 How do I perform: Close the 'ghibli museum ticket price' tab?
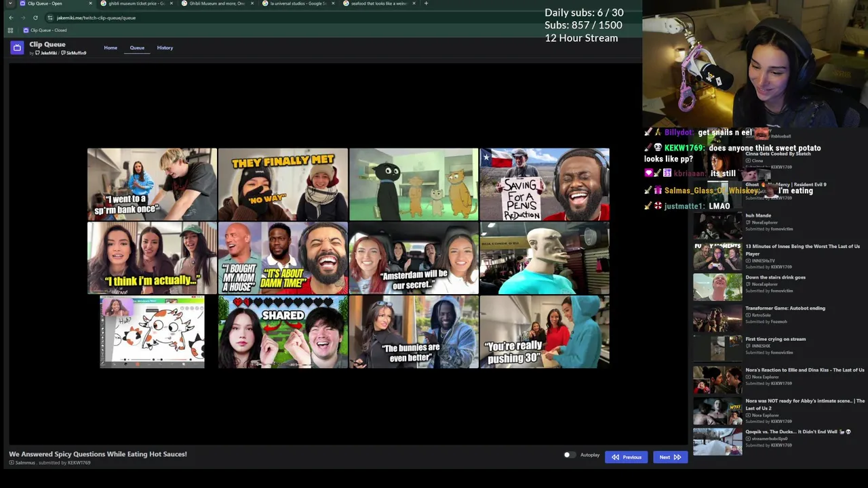(x=171, y=3)
